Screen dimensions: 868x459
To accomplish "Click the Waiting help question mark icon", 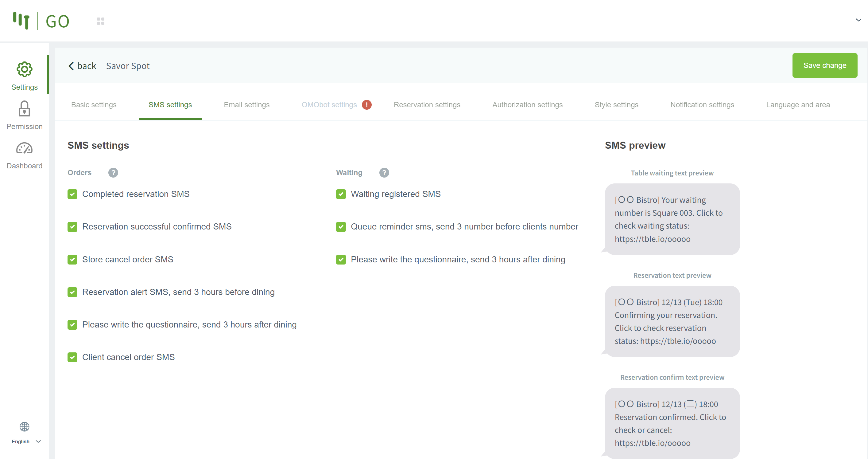I will [x=384, y=173].
